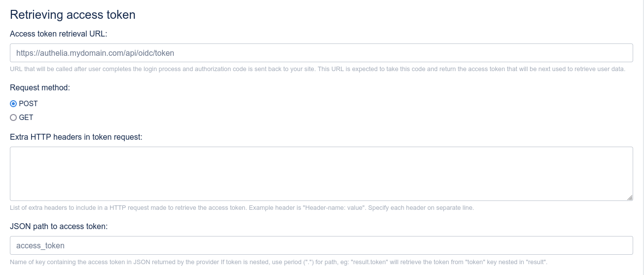Click the 'Extra HTTP headers in token request:' label
Screen dimensions: 644x275
point(76,137)
